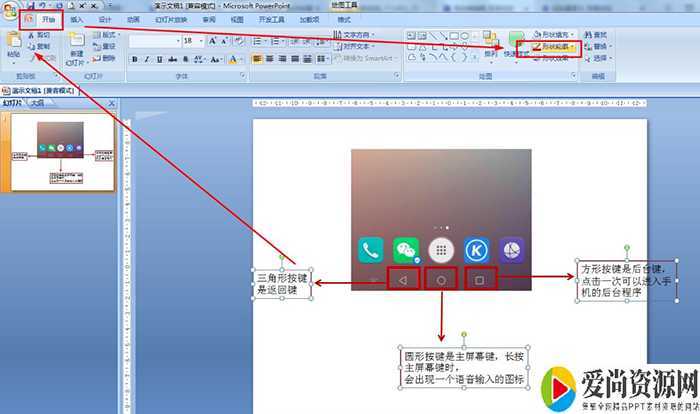700x414 pixels.
Task: Toggle Underline formatting
Action: 160,59
